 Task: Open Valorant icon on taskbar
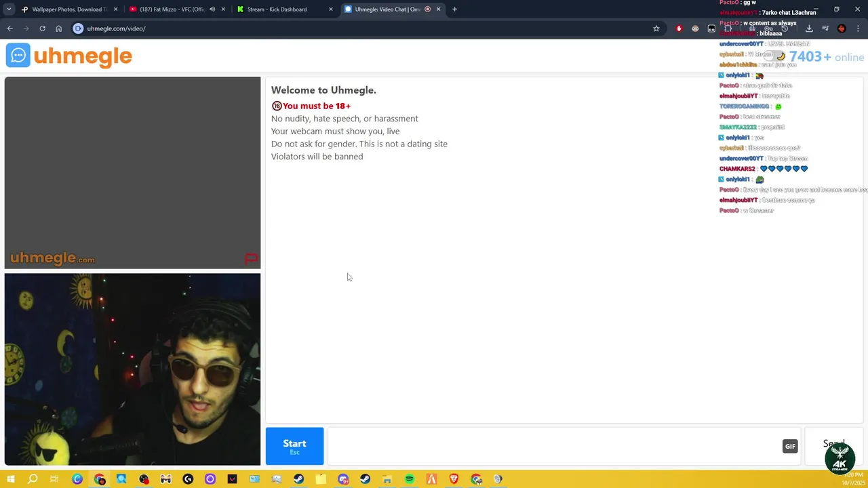(x=232, y=479)
